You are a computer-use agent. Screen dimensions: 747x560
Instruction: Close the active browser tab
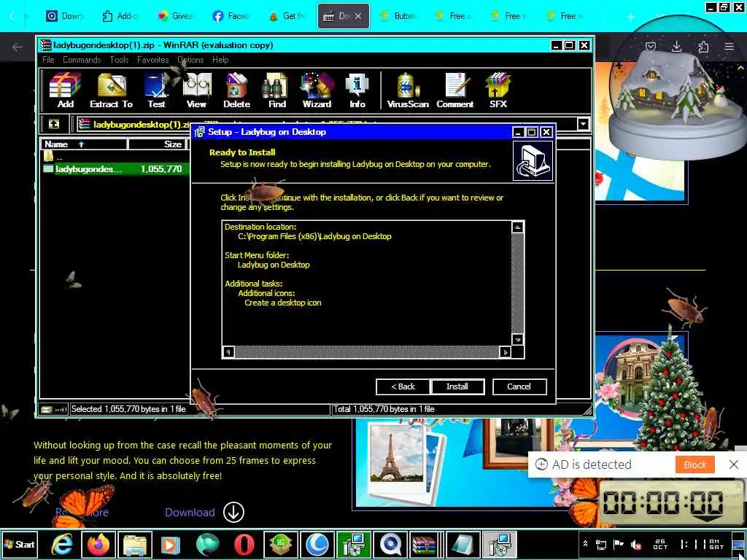pyautogui.click(x=358, y=16)
